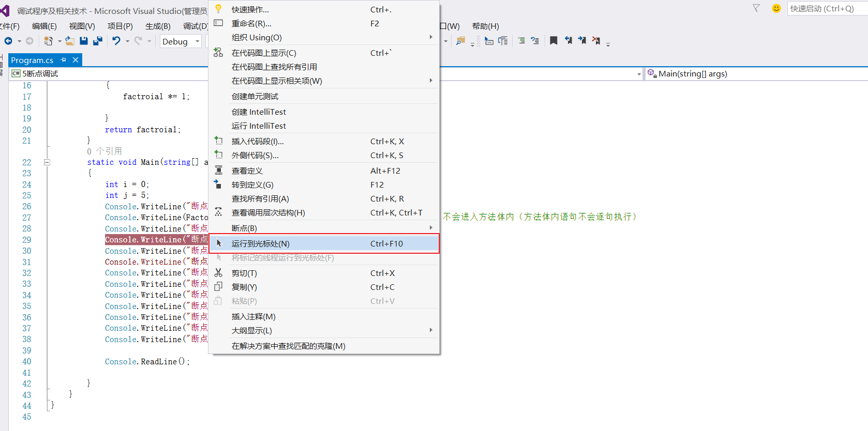The image size is (868, 431).
Task: Click the decrease indent toolbar icon
Action: (x=535, y=40)
